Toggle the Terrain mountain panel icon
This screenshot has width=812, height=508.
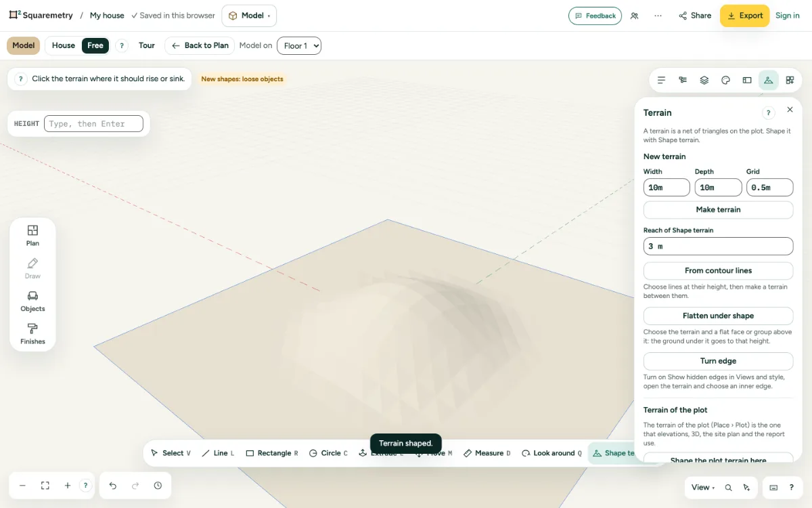[768, 80]
